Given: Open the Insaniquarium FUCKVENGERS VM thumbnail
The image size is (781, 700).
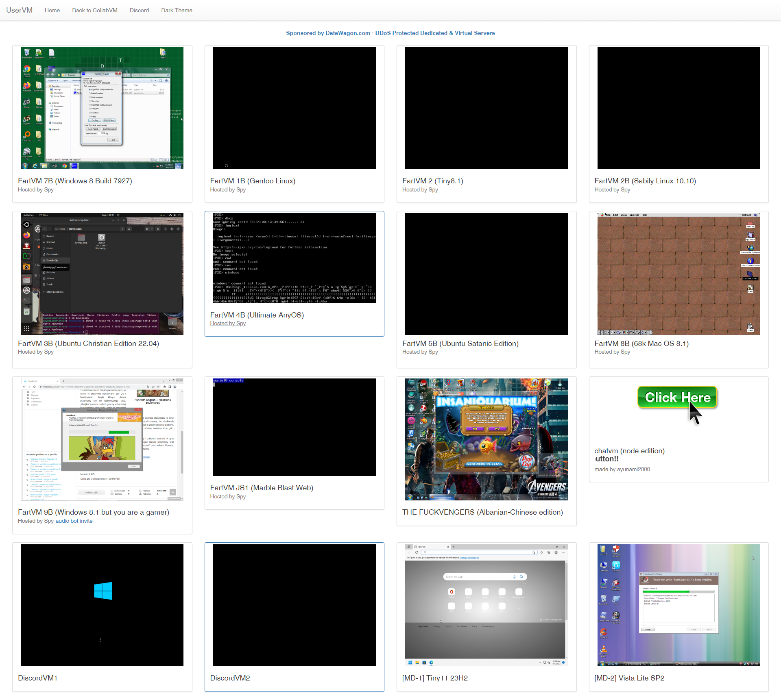Looking at the screenshot, I should [x=486, y=439].
